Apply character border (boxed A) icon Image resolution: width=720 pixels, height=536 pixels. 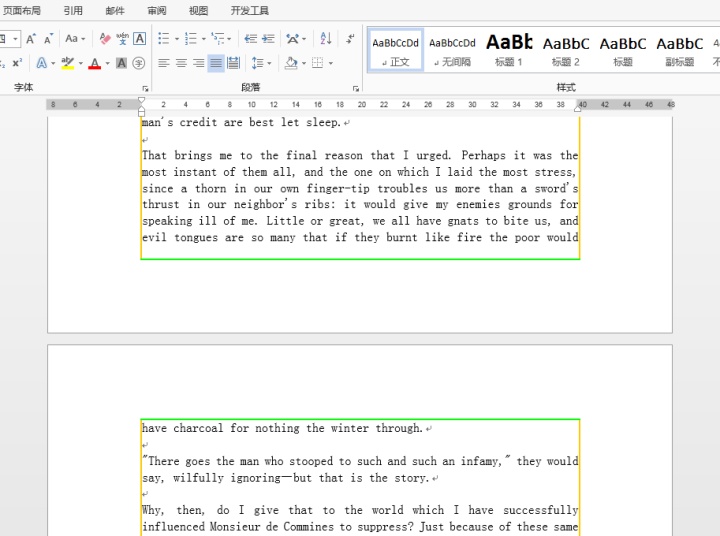(140, 39)
